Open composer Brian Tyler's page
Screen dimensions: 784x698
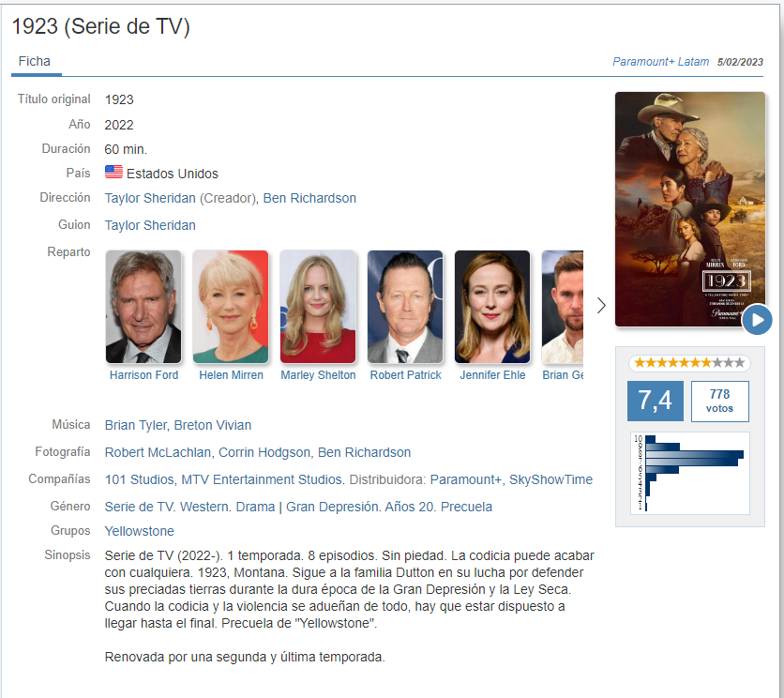[135, 425]
